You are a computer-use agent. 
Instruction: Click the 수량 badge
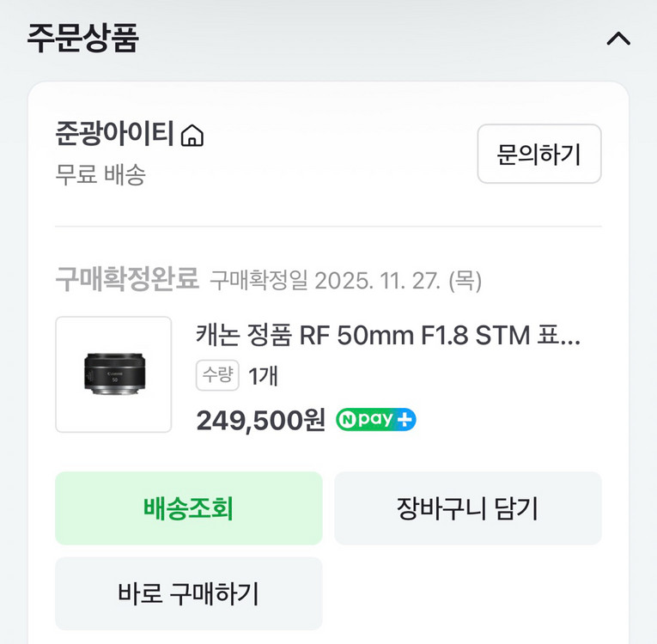217,375
